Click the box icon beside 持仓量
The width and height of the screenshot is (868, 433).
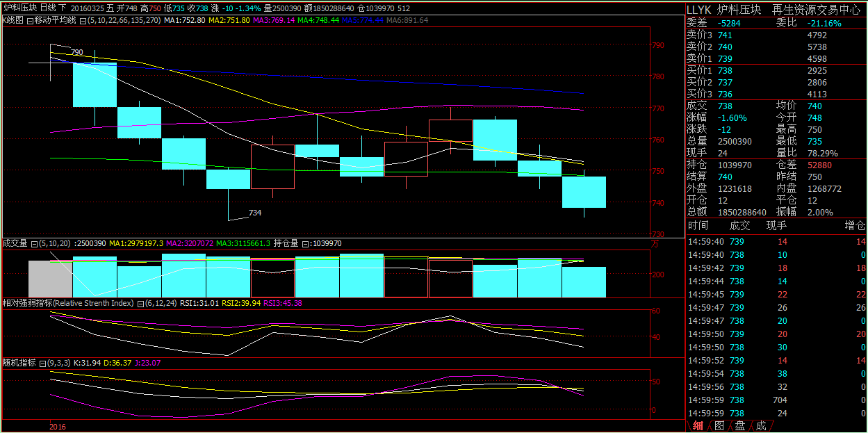pyautogui.click(x=306, y=244)
